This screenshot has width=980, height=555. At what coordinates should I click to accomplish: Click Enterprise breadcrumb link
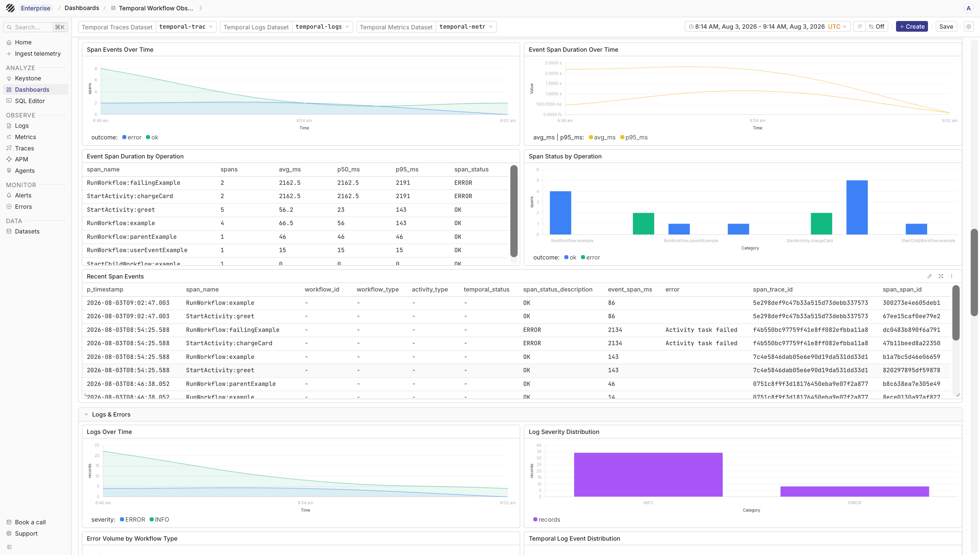tap(35, 8)
